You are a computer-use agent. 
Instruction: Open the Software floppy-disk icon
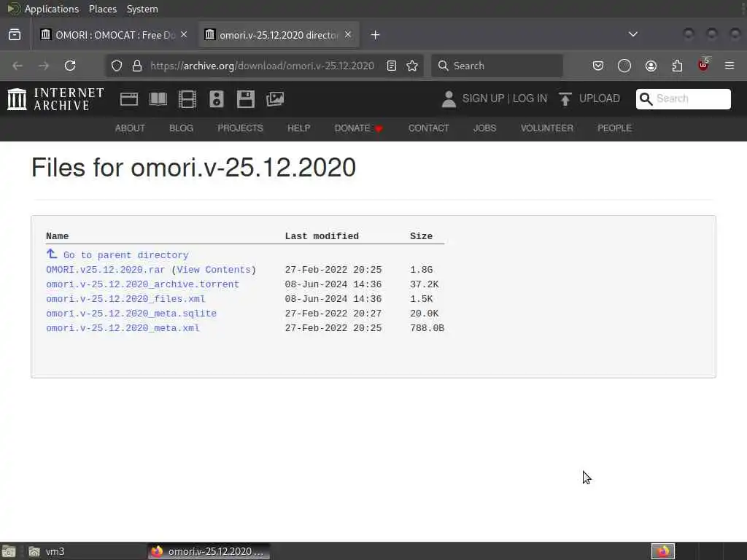(246, 99)
